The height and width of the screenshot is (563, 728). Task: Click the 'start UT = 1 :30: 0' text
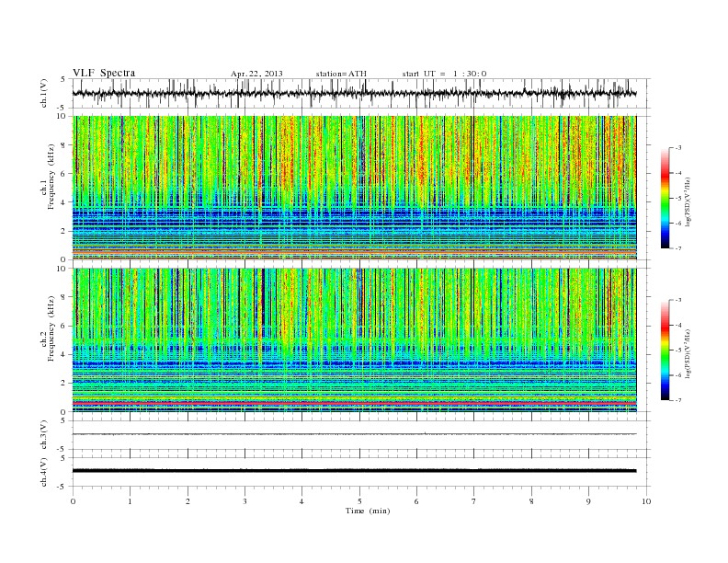(x=444, y=74)
